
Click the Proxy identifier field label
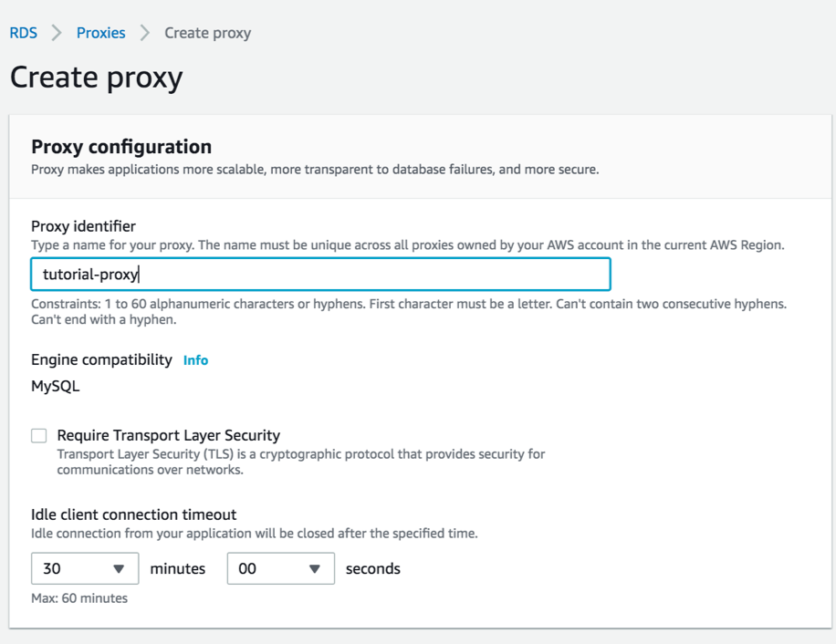coord(83,226)
